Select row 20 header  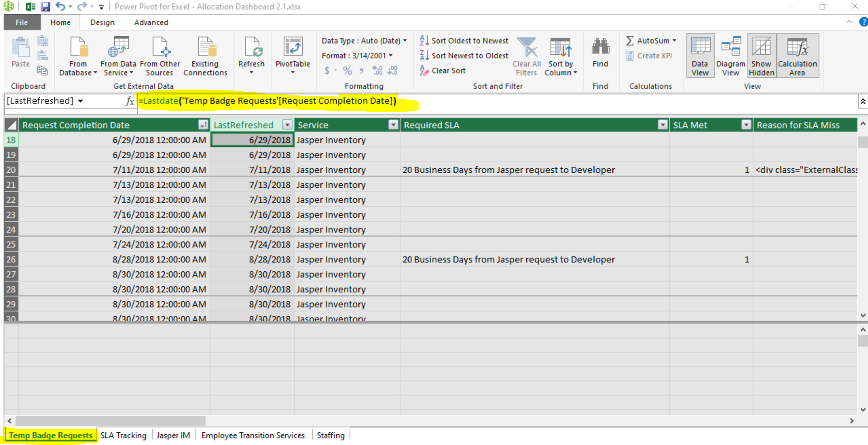(x=11, y=170)
